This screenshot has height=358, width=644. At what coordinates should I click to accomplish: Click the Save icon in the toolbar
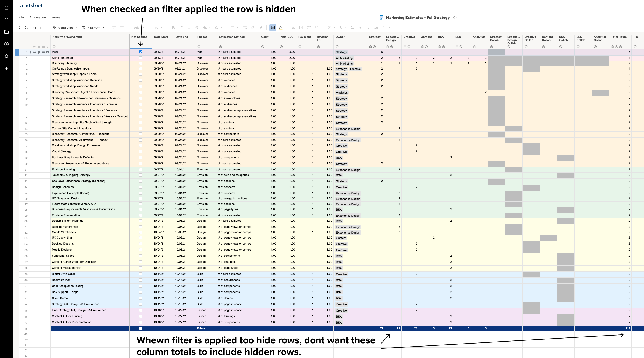pyautogui.click(x=19, y=27)
